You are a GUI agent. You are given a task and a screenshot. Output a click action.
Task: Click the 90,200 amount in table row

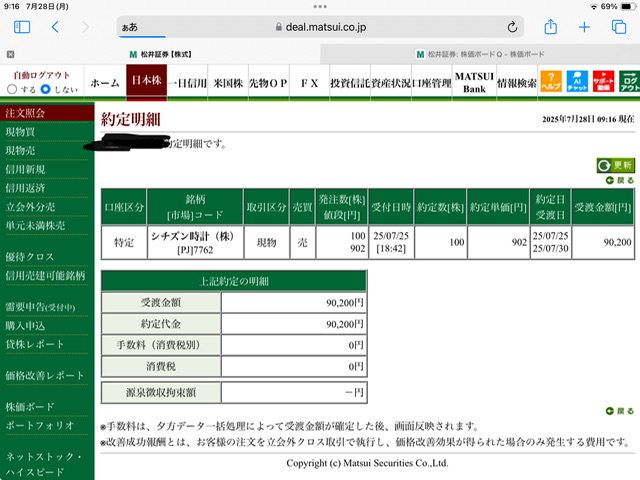coord(603,242)
